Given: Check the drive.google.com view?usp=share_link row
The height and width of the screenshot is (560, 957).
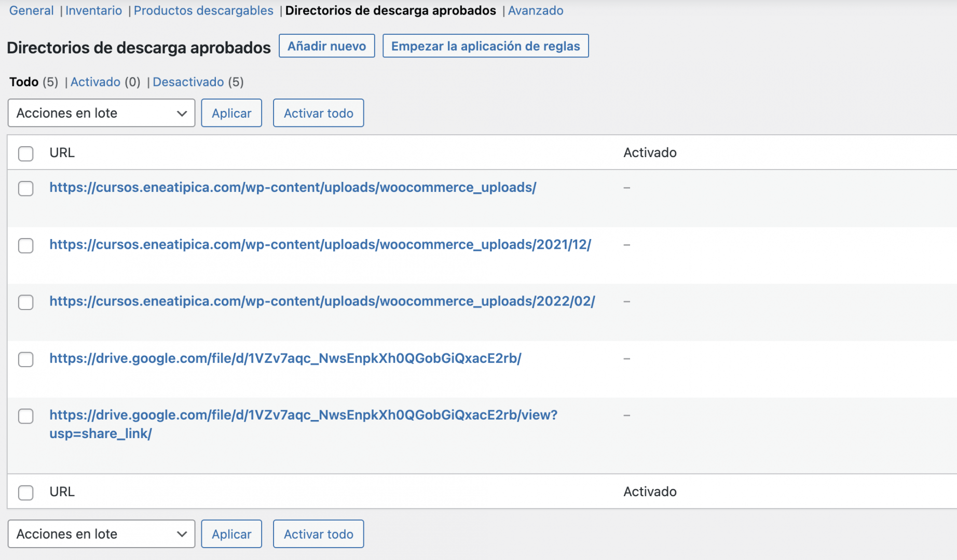Looking at the screenshot, I should pos(25,416).
